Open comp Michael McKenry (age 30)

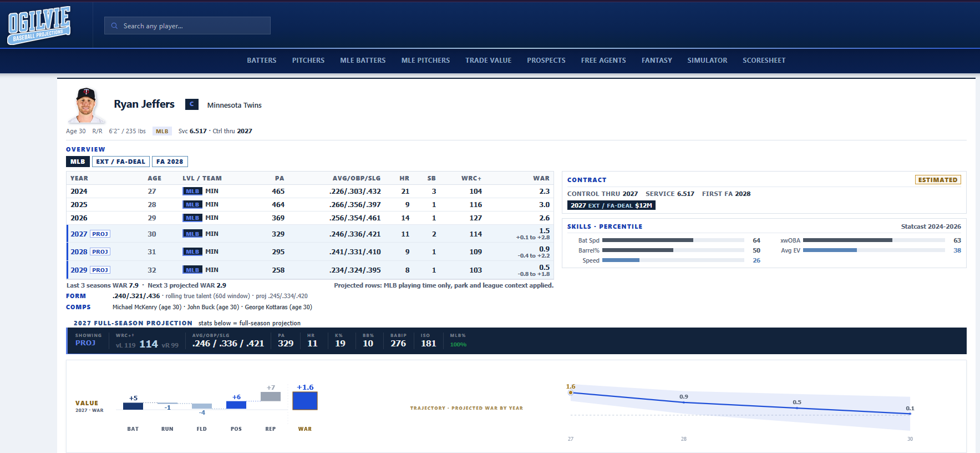pos(147,307)
